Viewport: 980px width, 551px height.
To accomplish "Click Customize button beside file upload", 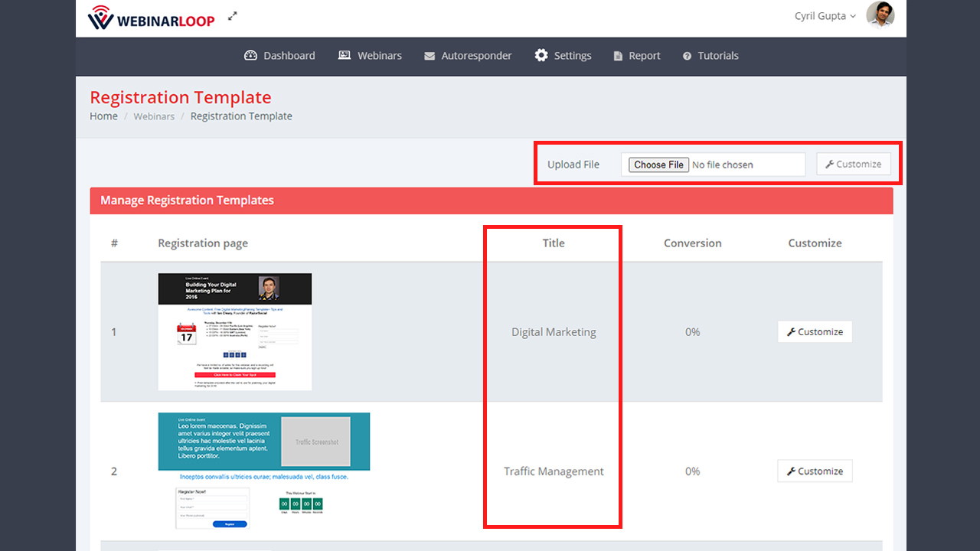I will [x=853, y=165].
